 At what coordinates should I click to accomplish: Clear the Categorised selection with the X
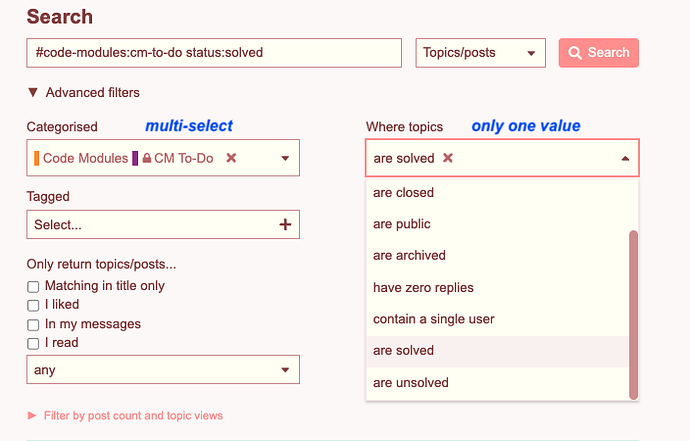[231, 158]
